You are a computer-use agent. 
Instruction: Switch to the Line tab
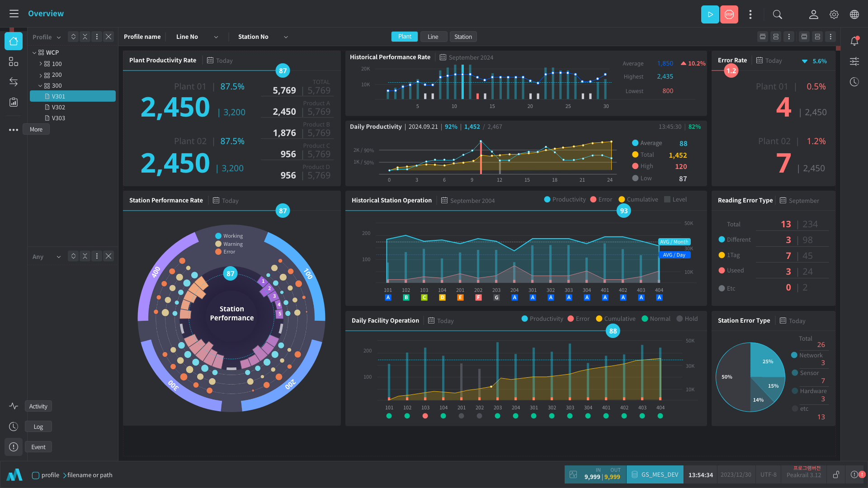click(433, 37)
